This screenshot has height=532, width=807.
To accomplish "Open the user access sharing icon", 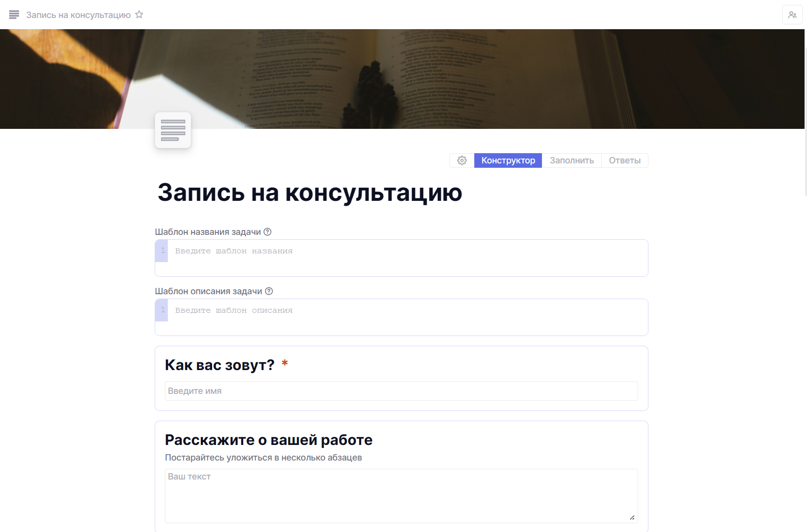I will (x=792, y=15).
